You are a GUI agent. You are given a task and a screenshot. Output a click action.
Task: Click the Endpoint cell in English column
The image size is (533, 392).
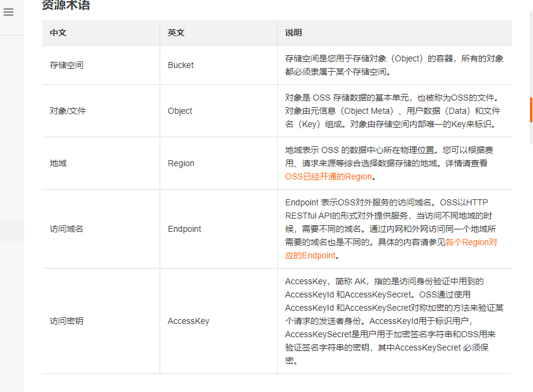(x=219, y=229)
